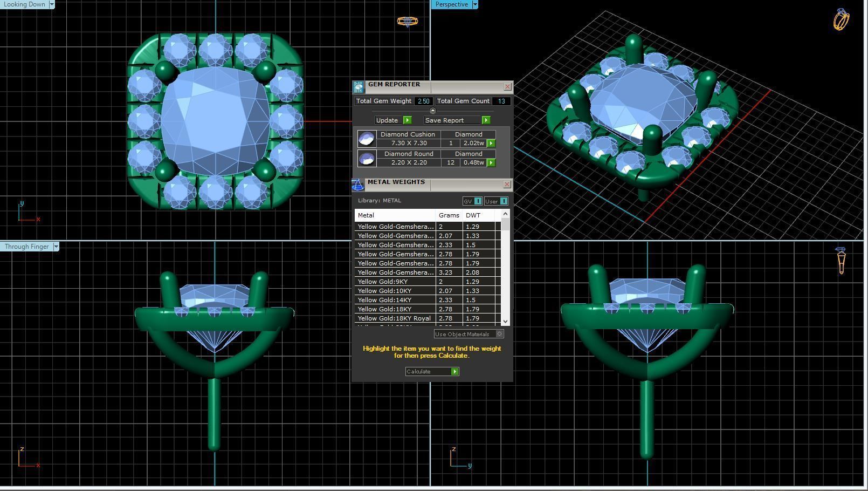
Task: Select first Yellow Gold-Gemshera row in list
Action: tap(428, 227)
